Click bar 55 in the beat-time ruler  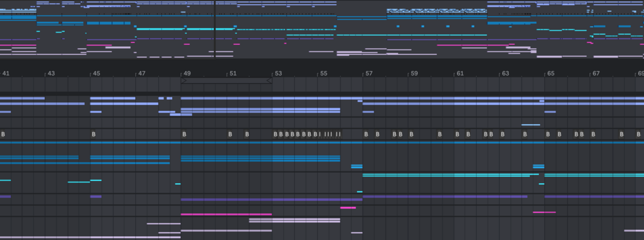pyautogui.click(x=324, y=74)
